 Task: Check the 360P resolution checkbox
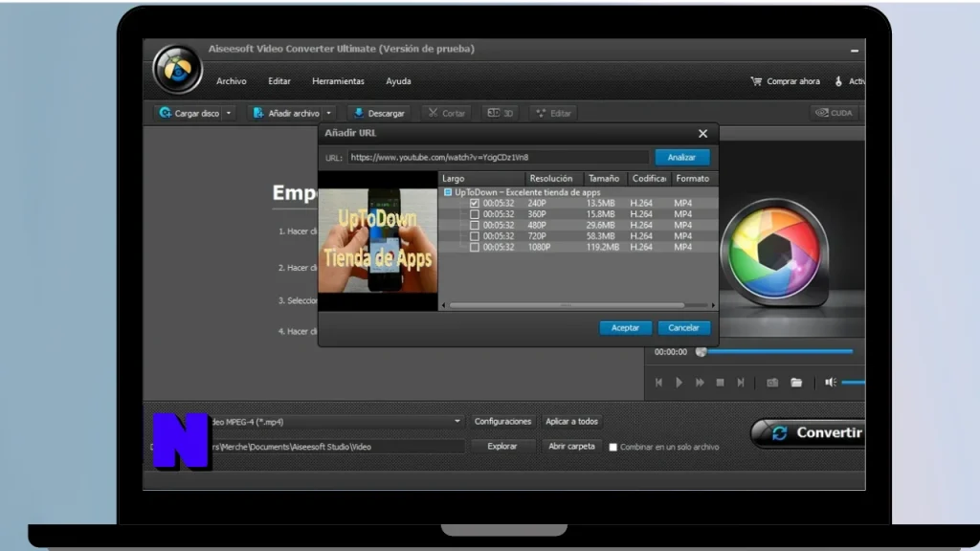coord(475,214)
